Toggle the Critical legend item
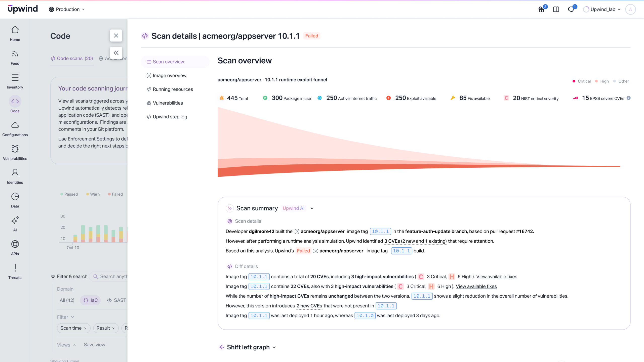Viewport: 644px width, 362px height. [x=582, y=81]
